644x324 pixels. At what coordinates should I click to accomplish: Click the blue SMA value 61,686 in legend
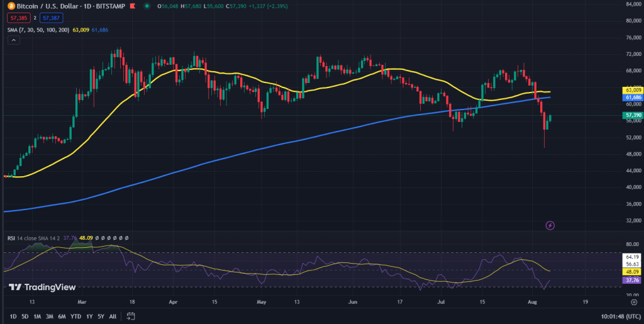[x=99, y=30]
